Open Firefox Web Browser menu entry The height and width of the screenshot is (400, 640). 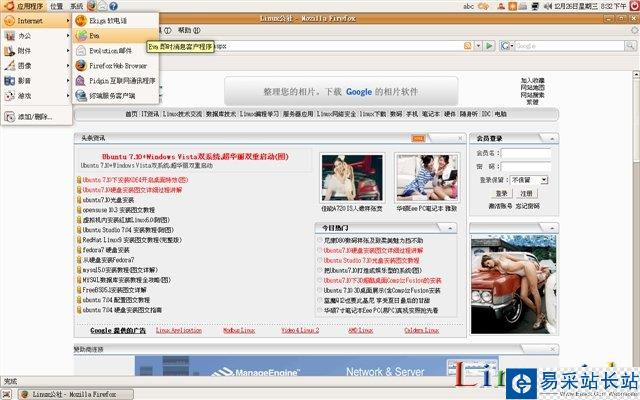[x=115, y=65]
